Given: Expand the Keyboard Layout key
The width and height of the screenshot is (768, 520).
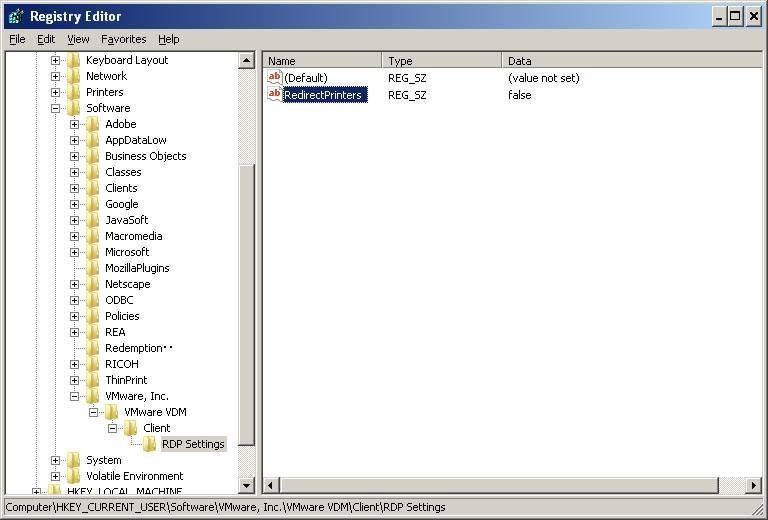Looking at the screenshot, I should [x=55, y=60].
